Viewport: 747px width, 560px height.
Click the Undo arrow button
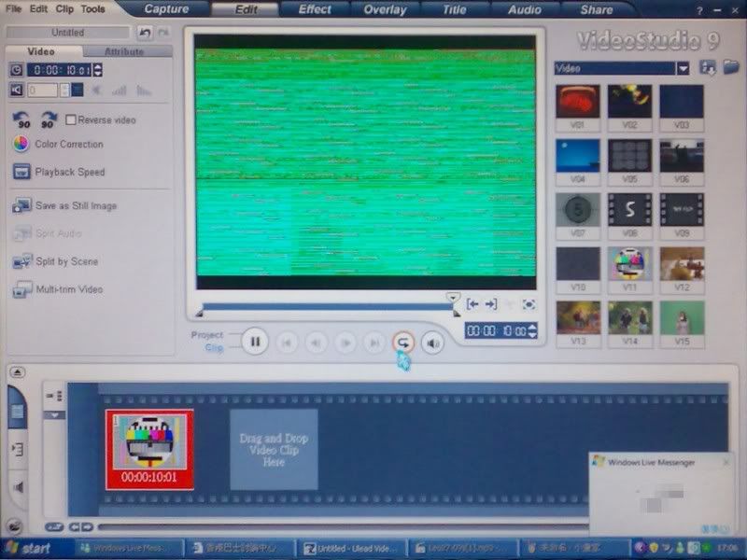pos(145,33)
